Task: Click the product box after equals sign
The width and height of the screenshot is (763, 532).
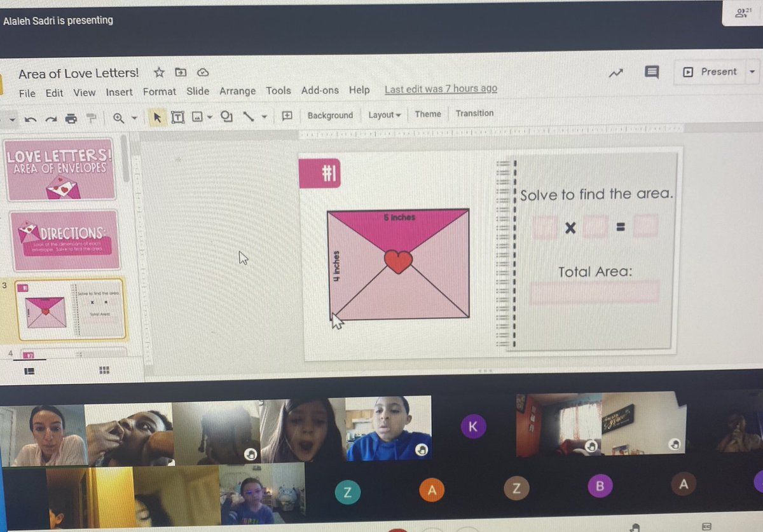Action: (x=645, y=226)
